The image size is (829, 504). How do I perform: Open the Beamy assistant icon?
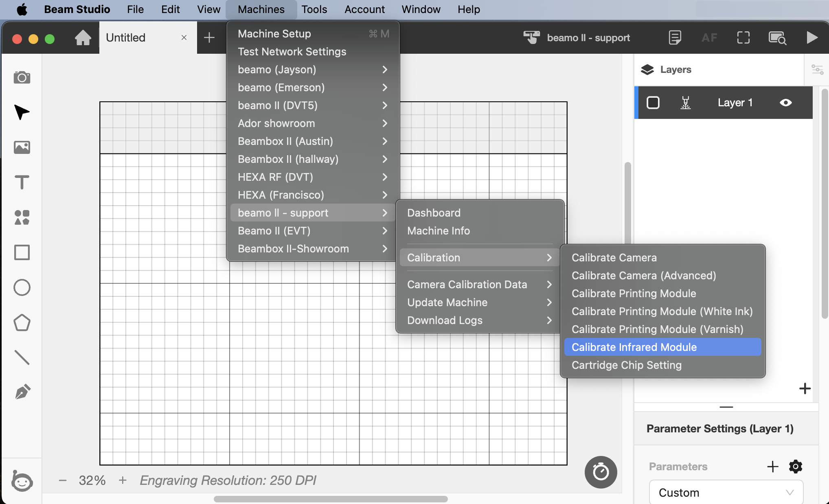point(22,481)
